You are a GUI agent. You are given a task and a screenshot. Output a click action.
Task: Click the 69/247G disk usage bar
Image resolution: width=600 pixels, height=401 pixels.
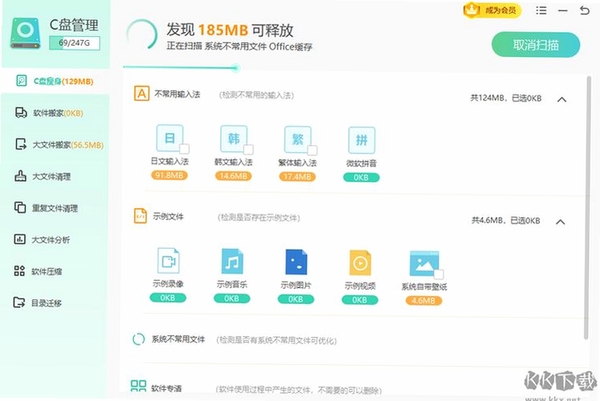75,43
